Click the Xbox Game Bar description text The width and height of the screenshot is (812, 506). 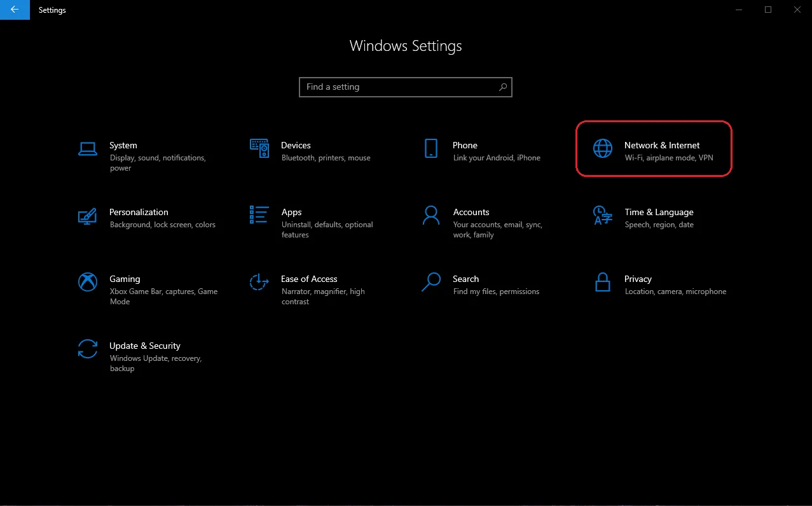click(163, 296)
